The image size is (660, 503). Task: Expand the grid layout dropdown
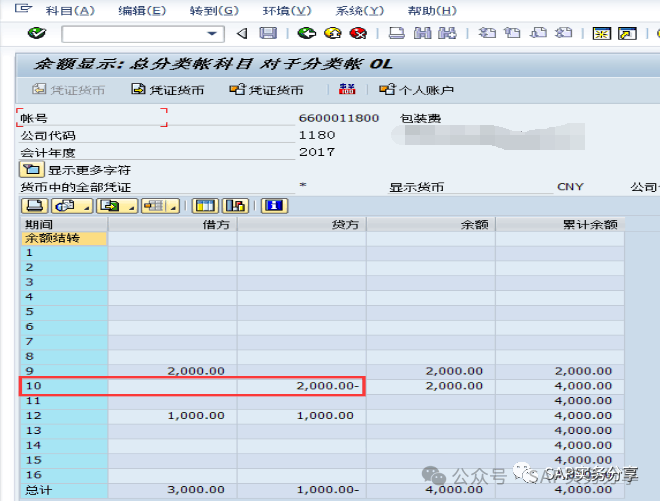tap(174, 207)
